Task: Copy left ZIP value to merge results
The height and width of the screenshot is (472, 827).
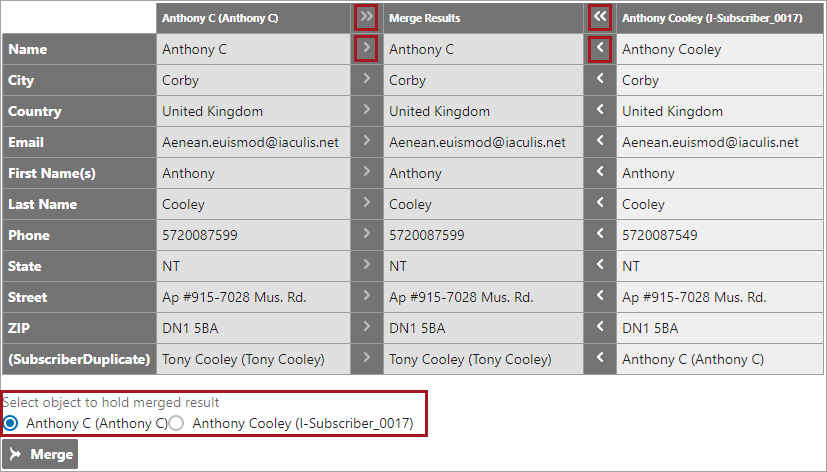Action: [366, 327]
